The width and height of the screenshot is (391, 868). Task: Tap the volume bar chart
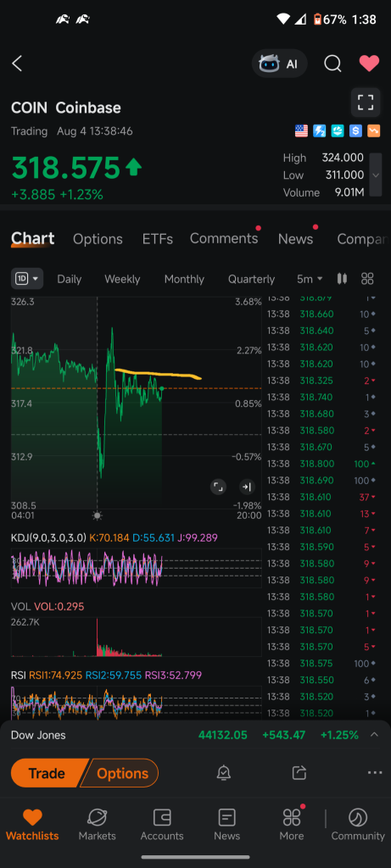click(x=137, y=637)
